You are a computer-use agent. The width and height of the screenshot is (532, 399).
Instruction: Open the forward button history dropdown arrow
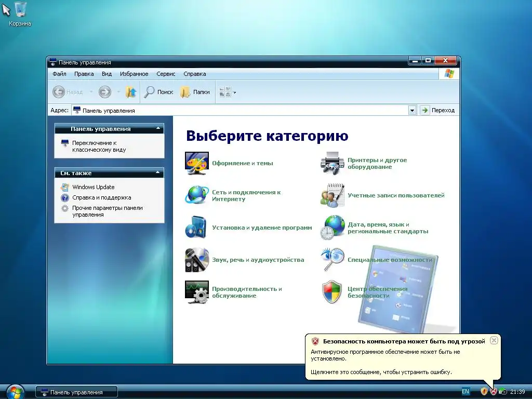click(x=118, y=92)
